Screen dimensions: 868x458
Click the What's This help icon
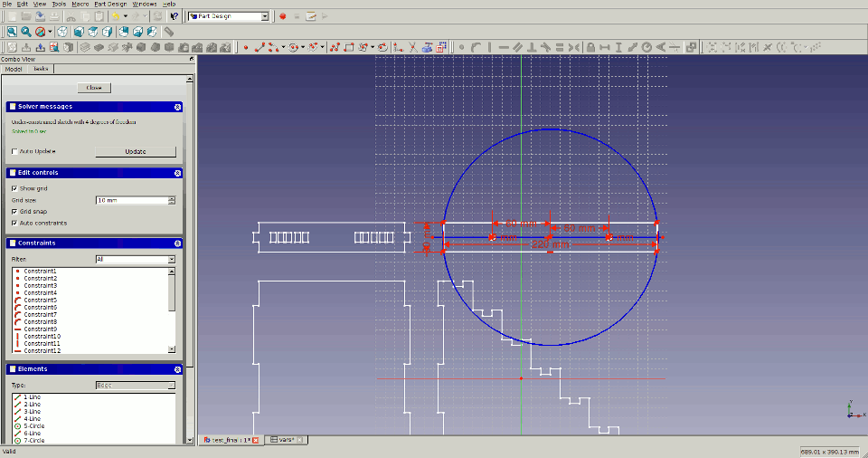(174, 16)
